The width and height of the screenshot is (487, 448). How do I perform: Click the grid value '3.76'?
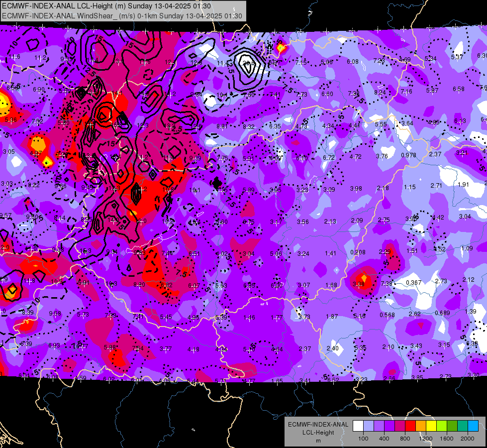tap(382, 156)
